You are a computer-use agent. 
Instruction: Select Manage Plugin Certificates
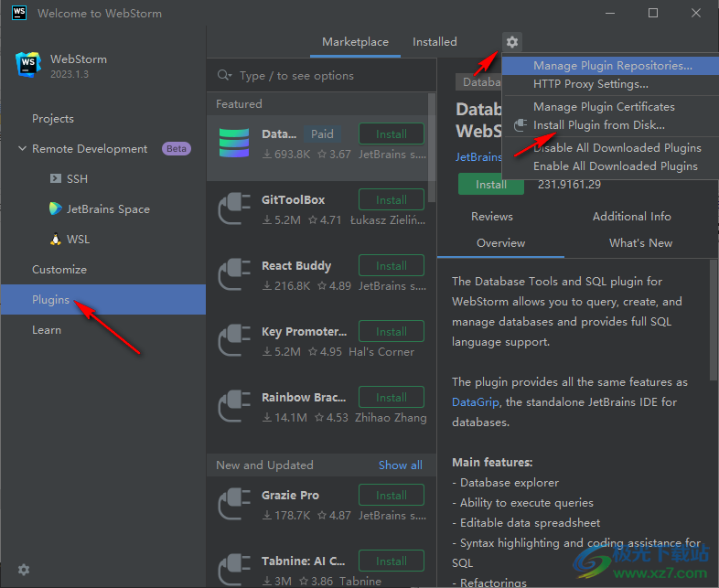click(610, 107)
